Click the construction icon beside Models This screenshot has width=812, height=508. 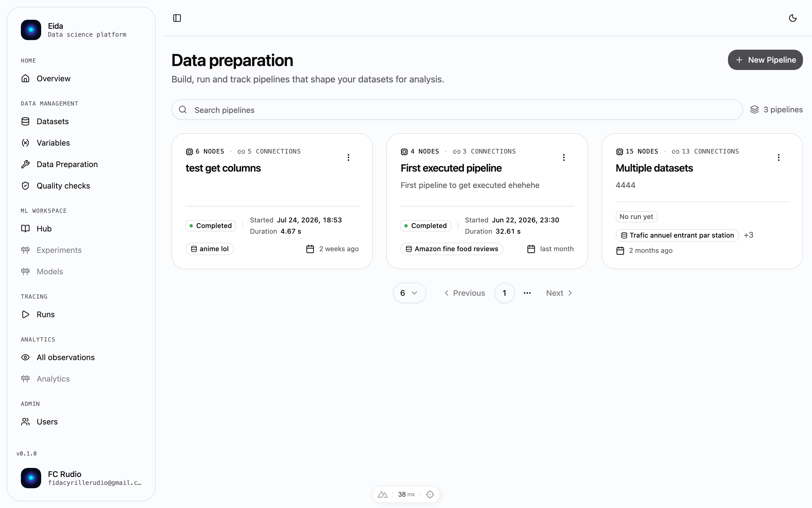click(25, 271)
